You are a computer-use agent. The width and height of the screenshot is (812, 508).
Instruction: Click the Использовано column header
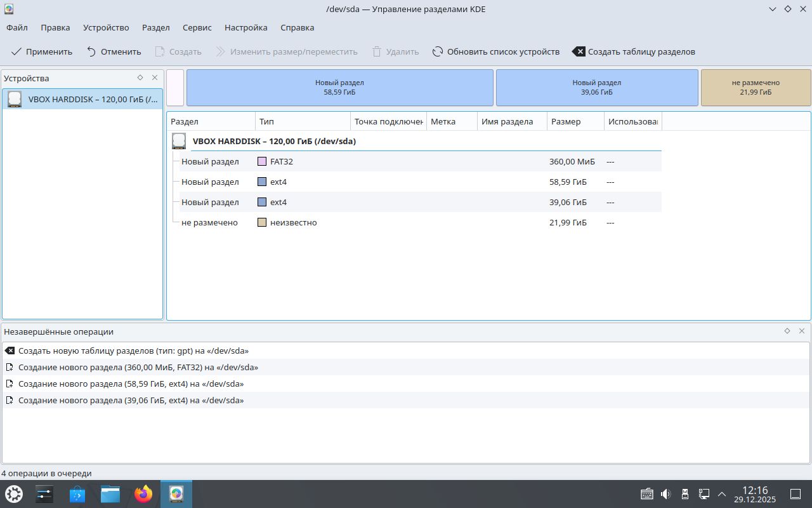coord(632,121)
